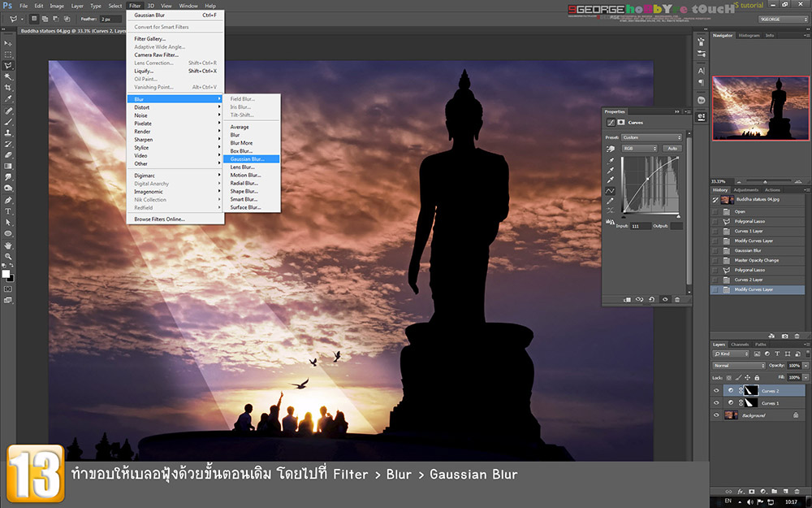
Task: Open the RGB channel dropdown
Action: coord(640,148)
